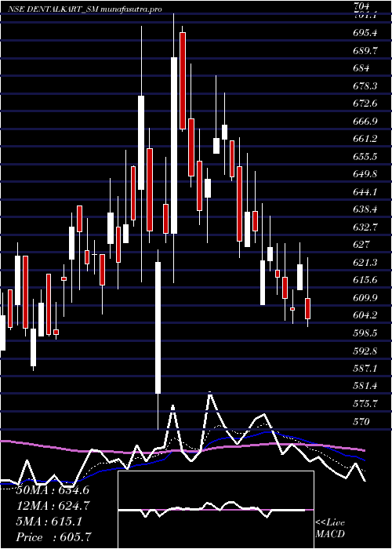
Task: Click the 678.3 price axis label
Action: (x=365, y=86)
